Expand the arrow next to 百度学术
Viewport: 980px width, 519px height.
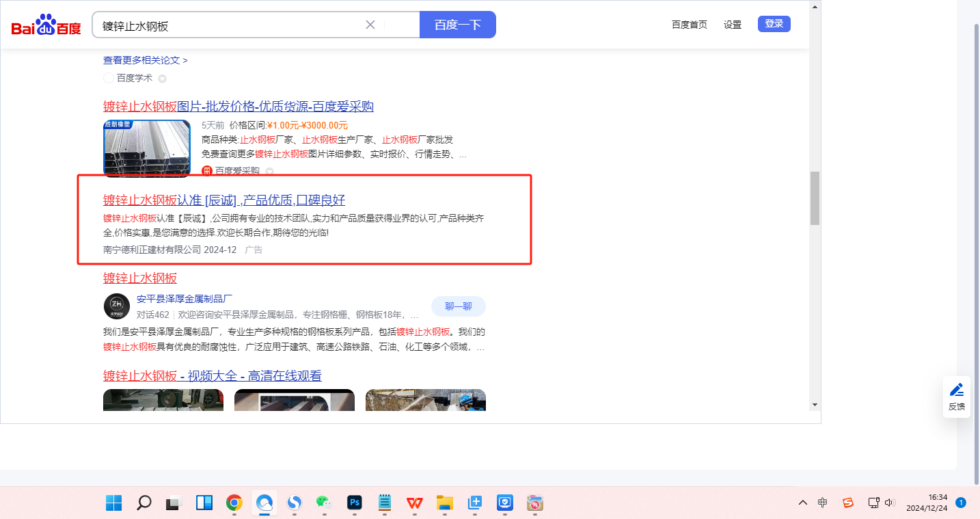[x=162, y=79]
